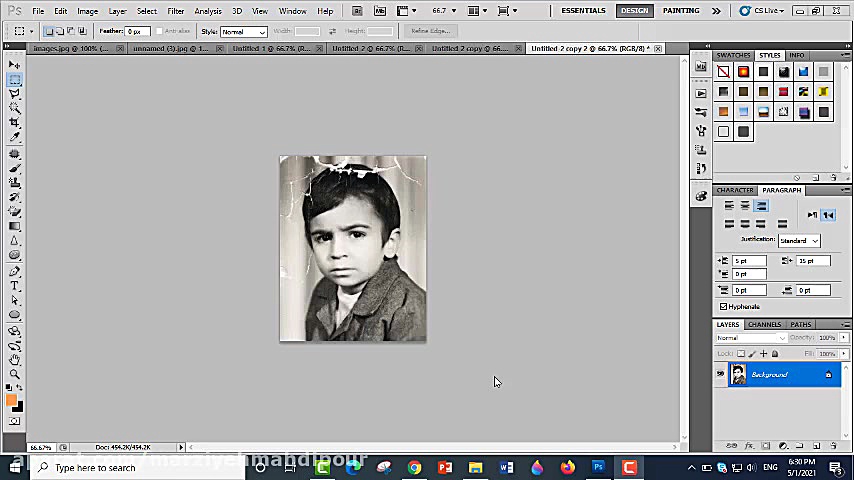854x480 pixels.
Task: Select the Horizontal Type tool
Action: tap(15, 286)
